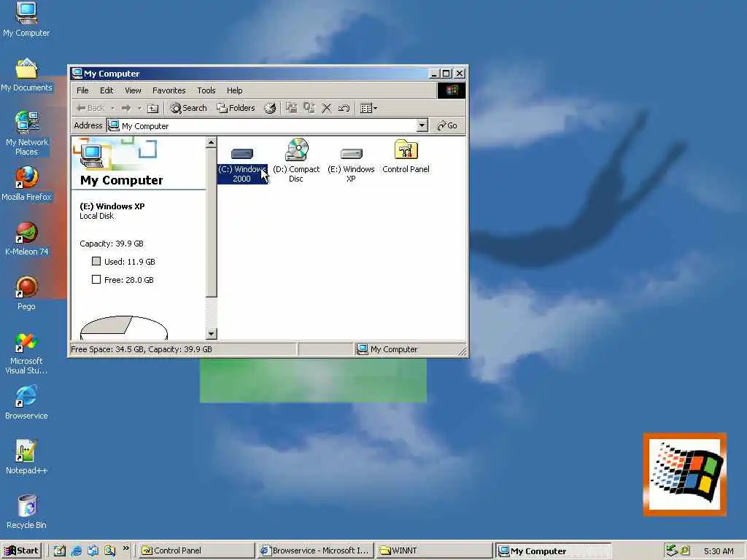Expand the Address bar dropdown
This screenshot has width=747, height=560.
tap(422, 125)
